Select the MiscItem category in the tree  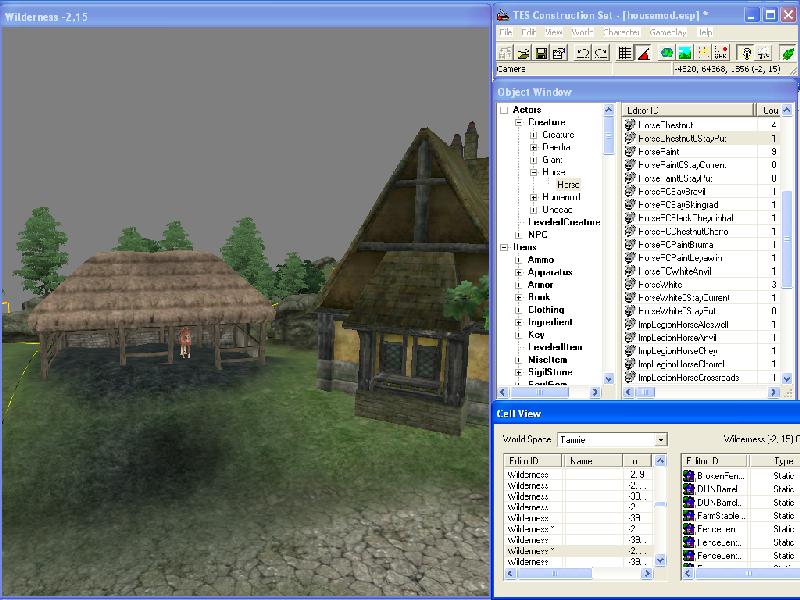click(x=547, y=360)
